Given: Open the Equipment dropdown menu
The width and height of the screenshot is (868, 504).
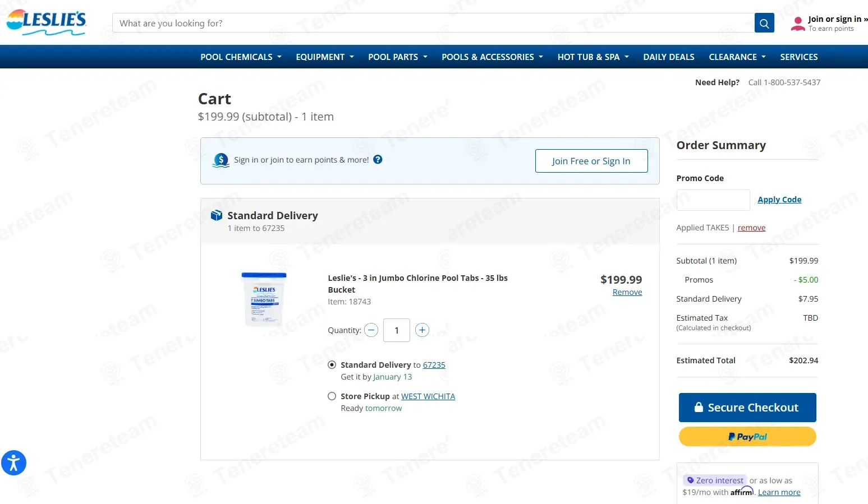Looking at the screenshot, I should point(324,57).
